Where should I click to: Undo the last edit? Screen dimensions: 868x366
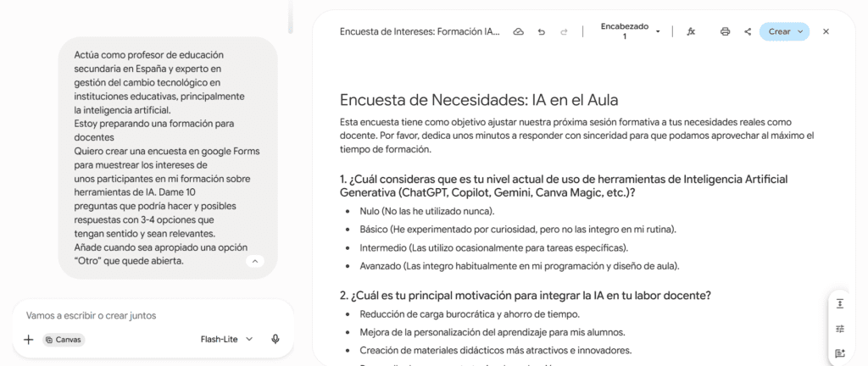point(542,32)
